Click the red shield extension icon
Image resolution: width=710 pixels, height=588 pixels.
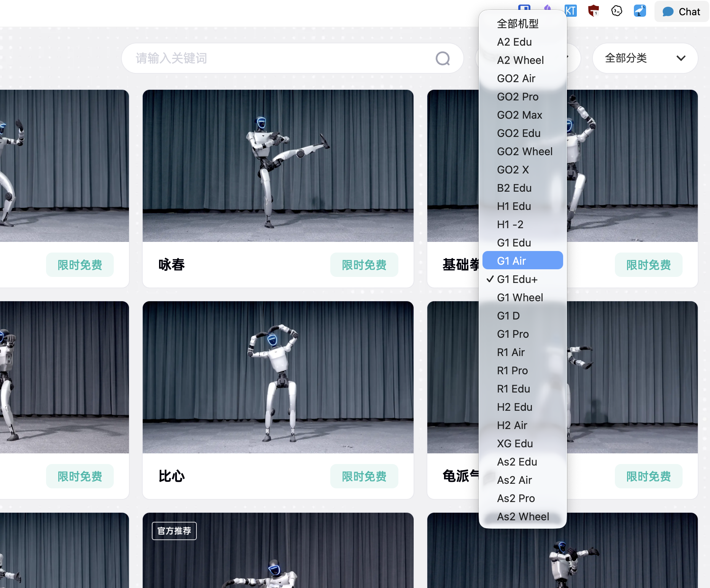(x=594, y=11)
